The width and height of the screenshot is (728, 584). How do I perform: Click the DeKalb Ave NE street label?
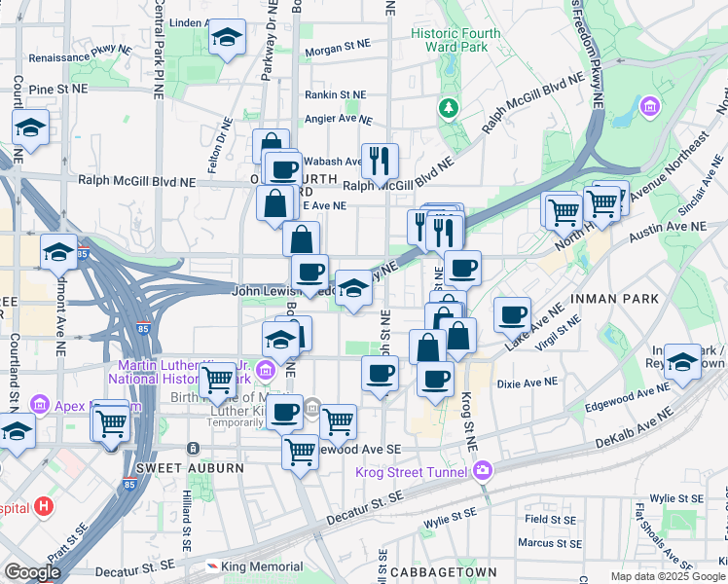coord(635,427)
